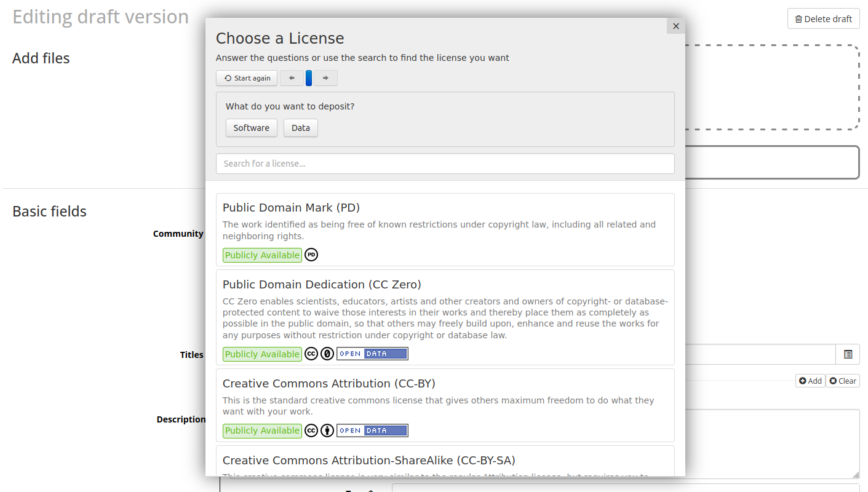Click Delete draft in the top corner
Image resolution: width=868 pixels, height=492 pixels.
point(824,18)
